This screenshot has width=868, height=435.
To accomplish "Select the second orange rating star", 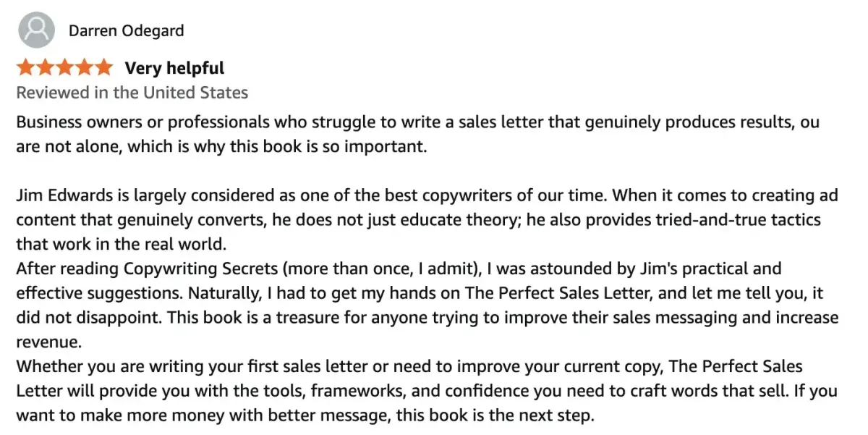I will pyautogui.click(x=46, y=67).
